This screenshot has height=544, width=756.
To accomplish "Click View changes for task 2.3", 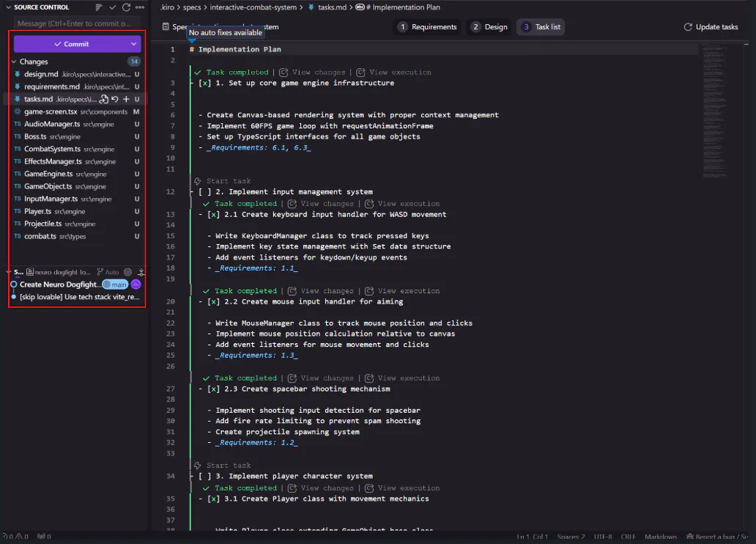I will point(321,378).
